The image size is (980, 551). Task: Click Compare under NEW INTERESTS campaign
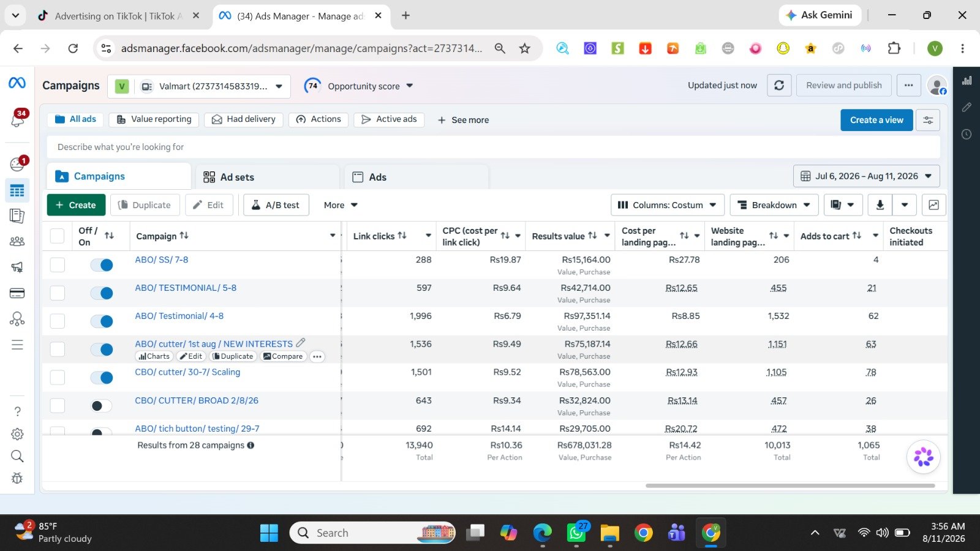coord(283,356)
